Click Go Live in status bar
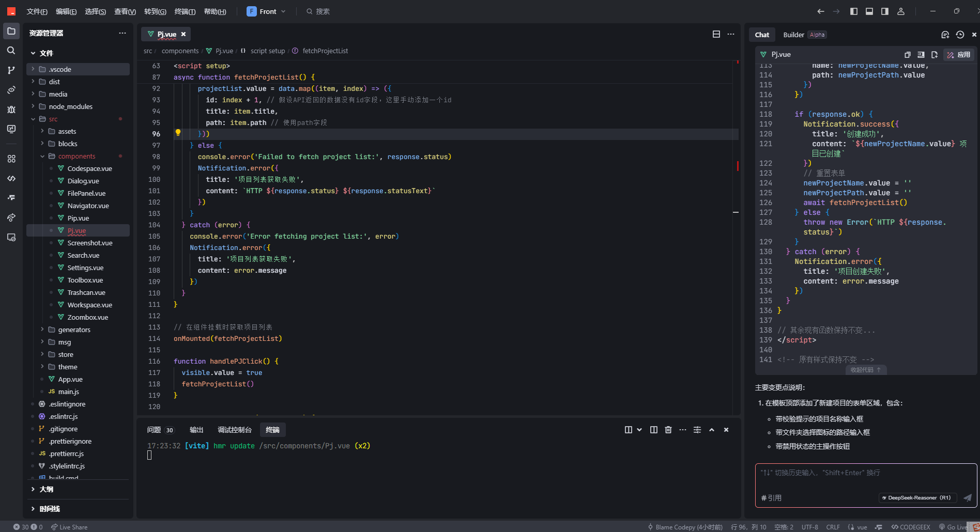Image resolution: width=980 pixels, height=532 pixels. (953, 527)
